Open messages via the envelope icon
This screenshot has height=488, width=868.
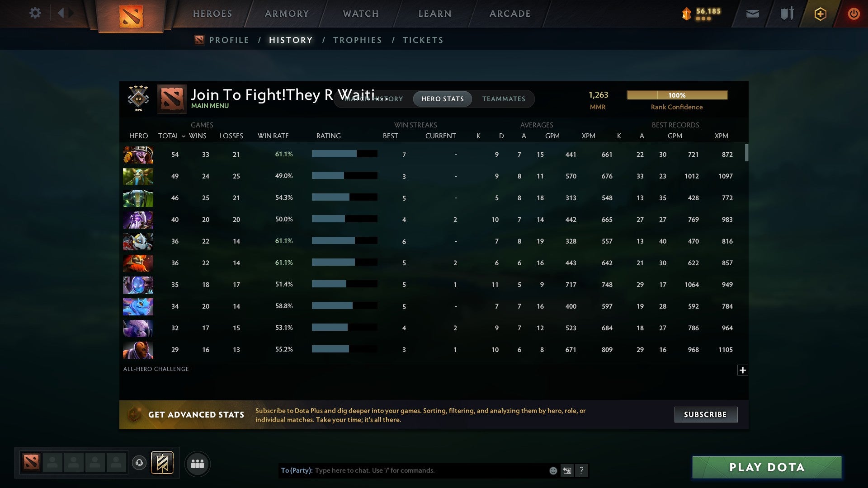pos(752,14)
